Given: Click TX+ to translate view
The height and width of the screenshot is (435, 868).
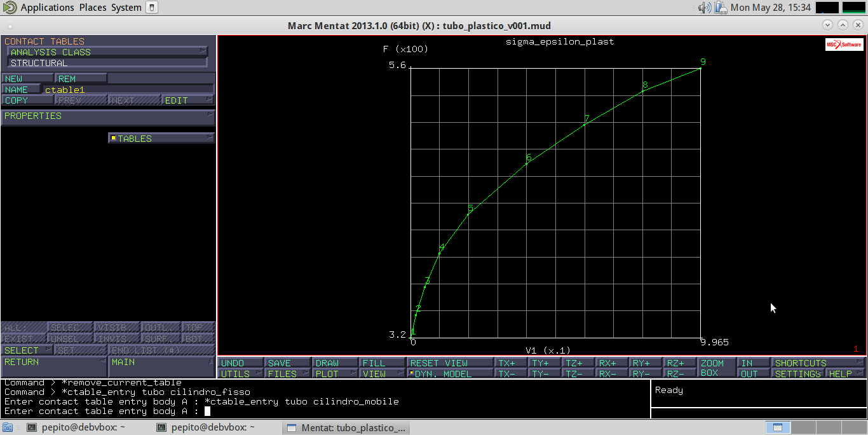Looking at the screenshot, I should 512,363.
